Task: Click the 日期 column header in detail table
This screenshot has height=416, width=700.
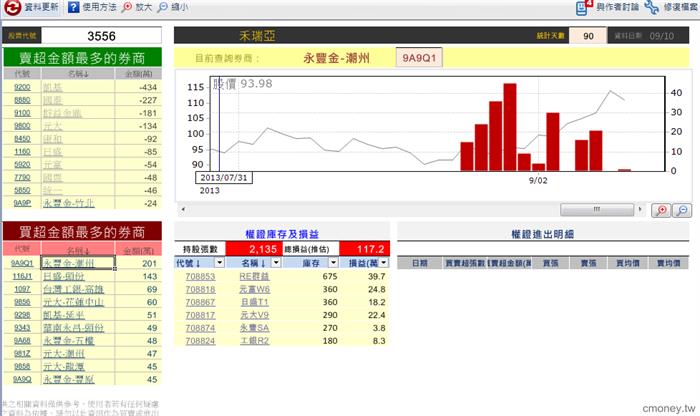Action: click(420, 263)
